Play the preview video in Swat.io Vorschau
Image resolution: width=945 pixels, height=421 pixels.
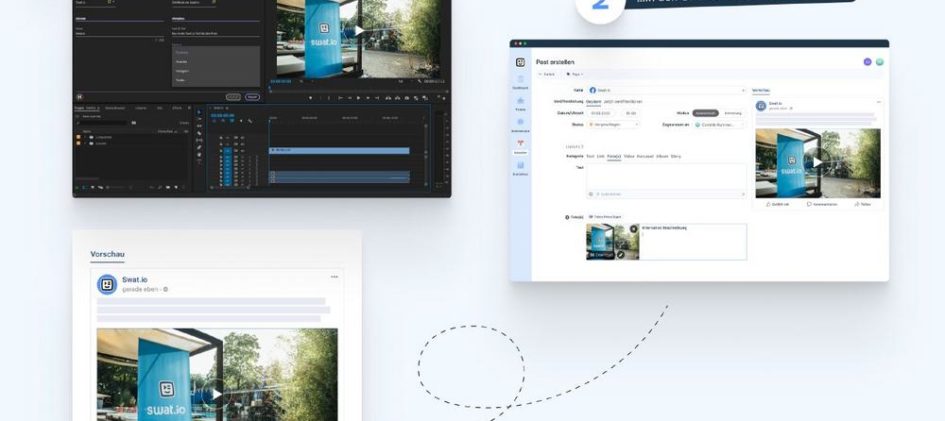817,162
